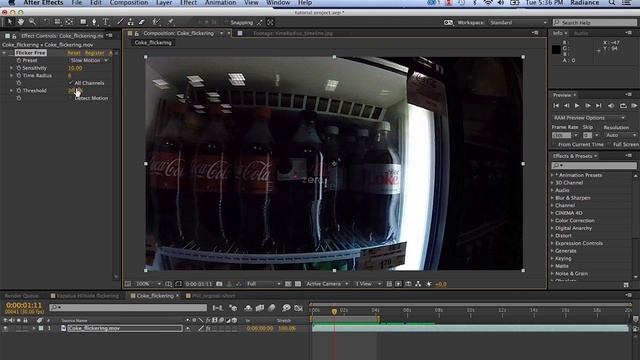Select the Eraser tool
This screenshot has width=640, height=360.
[x=142, y=22]
